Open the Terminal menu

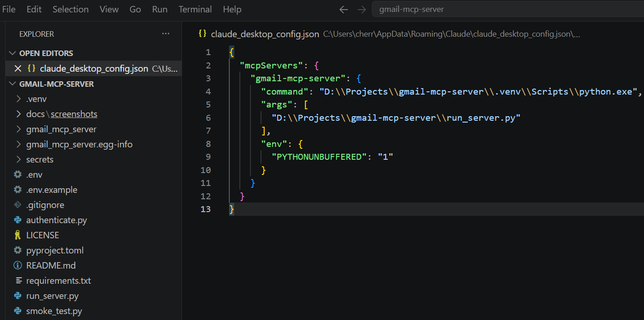(195, 9)
